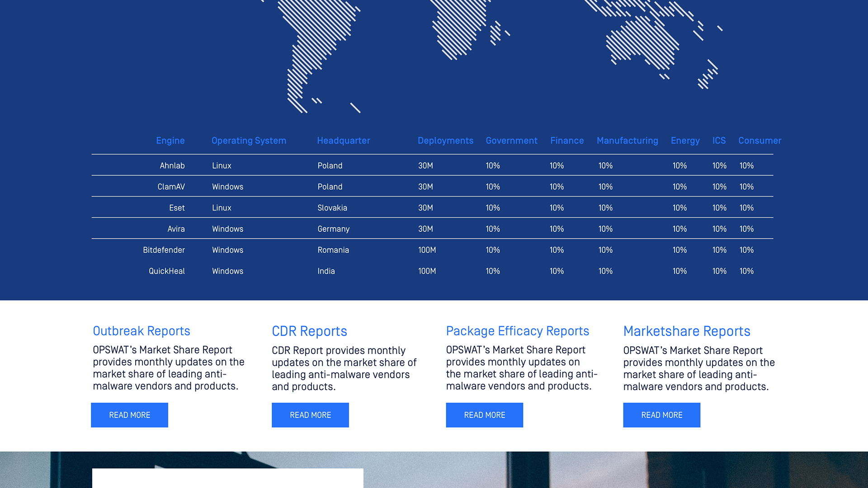868x488 pixels.
Task: Click the Headquarter column header
Action: [x=343, y=141]
